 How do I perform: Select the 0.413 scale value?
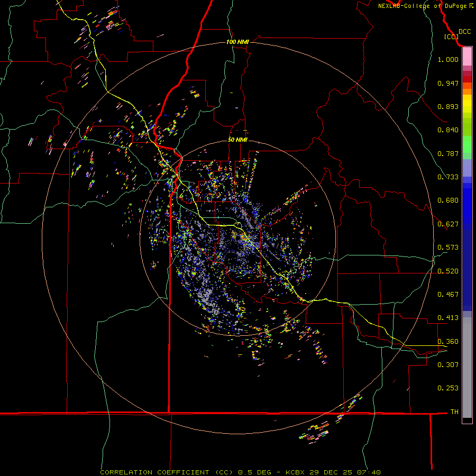click(x=448, y=318)
